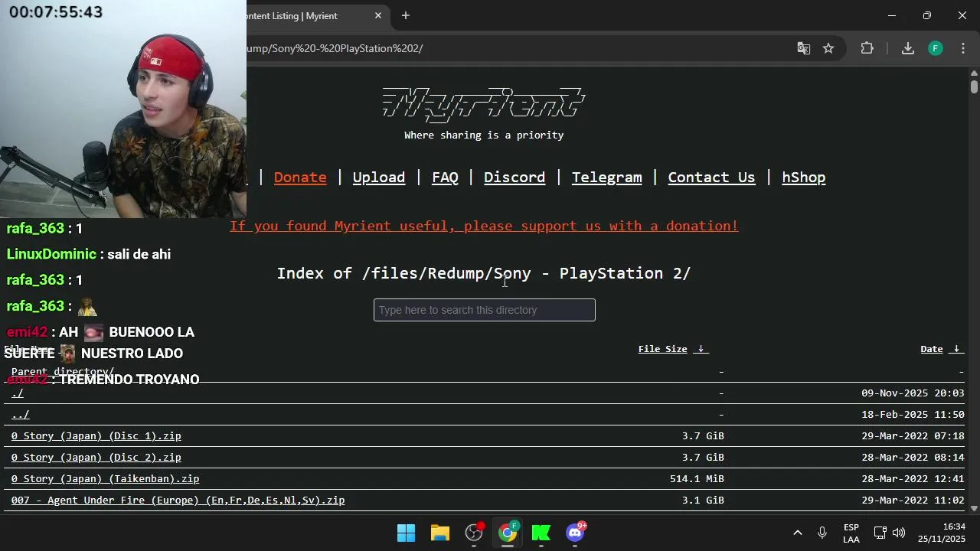Close the Myrient Content Listing tab
The height and width of the screenshot is (551, 980).
point(378,15)
